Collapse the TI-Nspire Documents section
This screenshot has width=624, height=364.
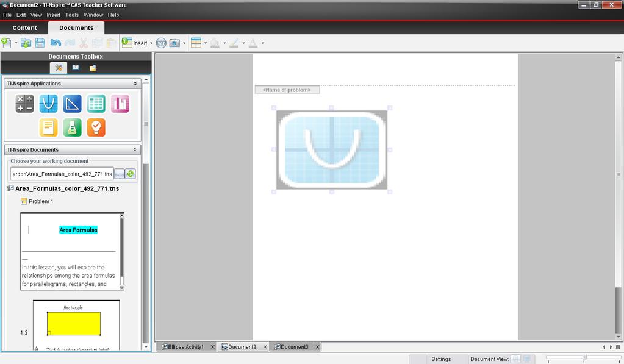point(135,150)
